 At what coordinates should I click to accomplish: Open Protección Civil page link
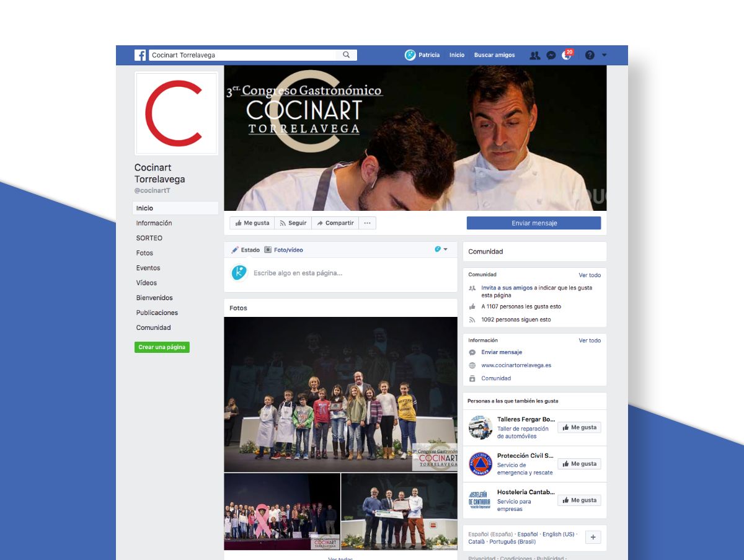click(x=525, y=456)
